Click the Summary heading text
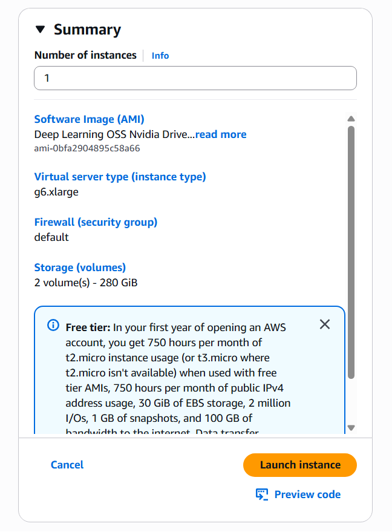The width and height of the screenshot is (392, 532). 87,30
